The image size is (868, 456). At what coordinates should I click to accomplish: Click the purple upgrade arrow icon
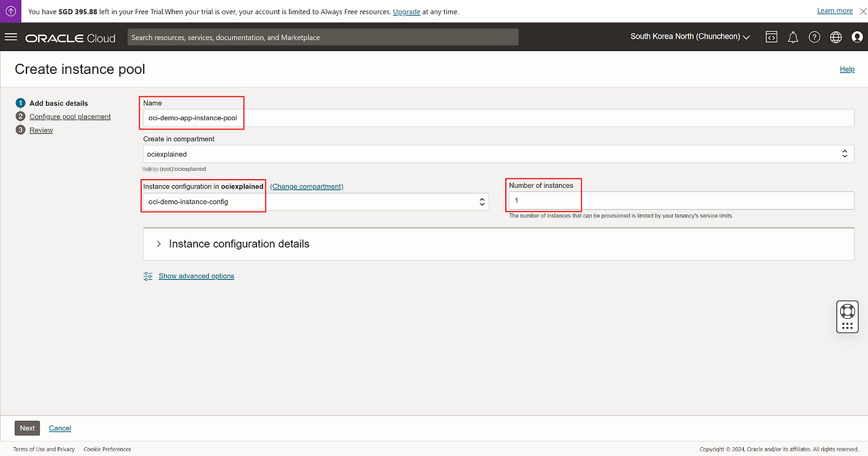[x=11, y=11]
